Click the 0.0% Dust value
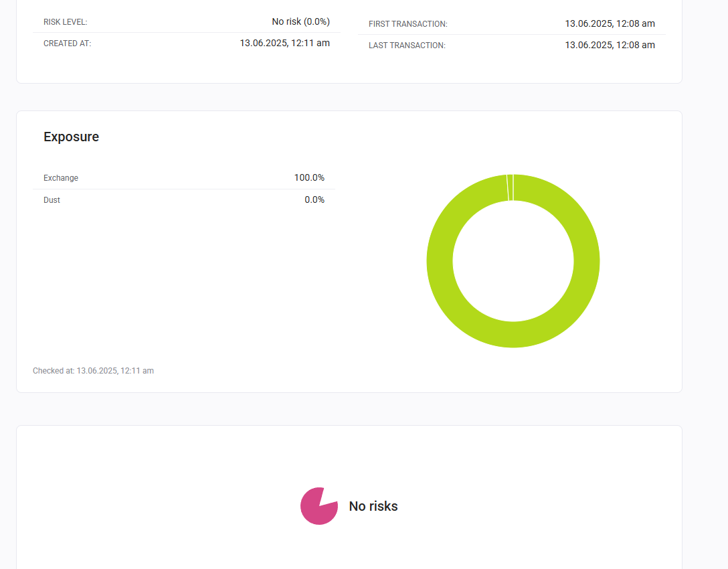 click(x=314, y=199)
